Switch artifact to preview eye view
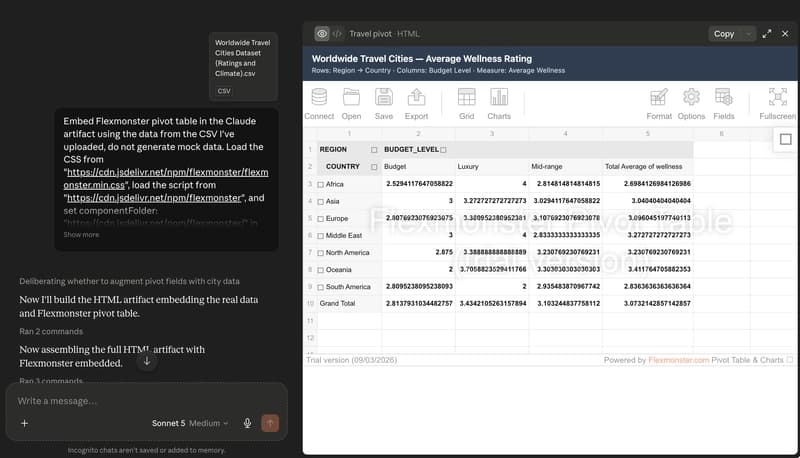Viewport: 800px width, 458px height. [322, 34]
